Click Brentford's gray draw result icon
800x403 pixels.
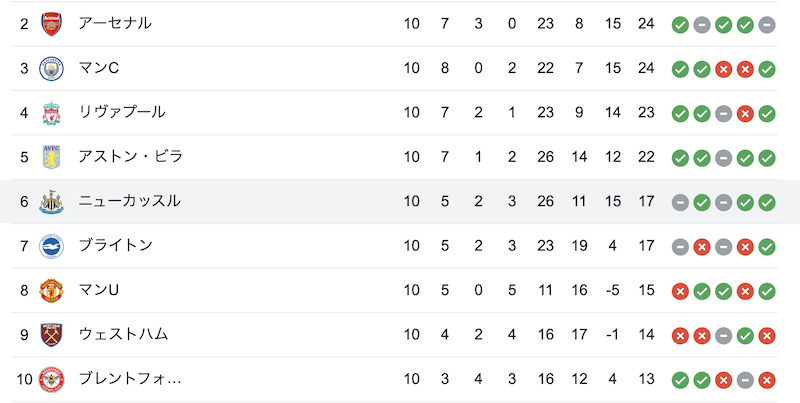745,380
